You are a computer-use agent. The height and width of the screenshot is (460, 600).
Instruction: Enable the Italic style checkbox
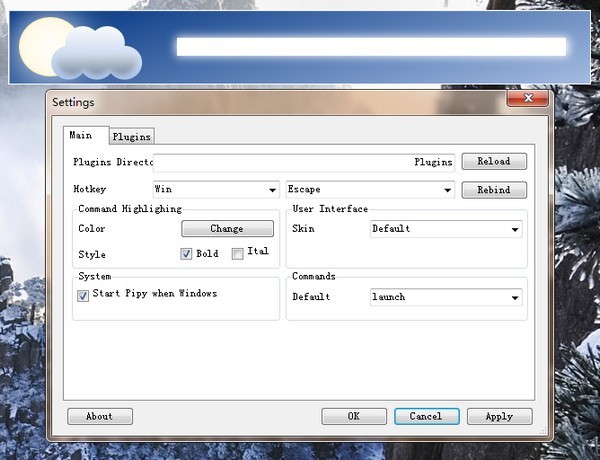pyautogui.click(x=237, y=254)
